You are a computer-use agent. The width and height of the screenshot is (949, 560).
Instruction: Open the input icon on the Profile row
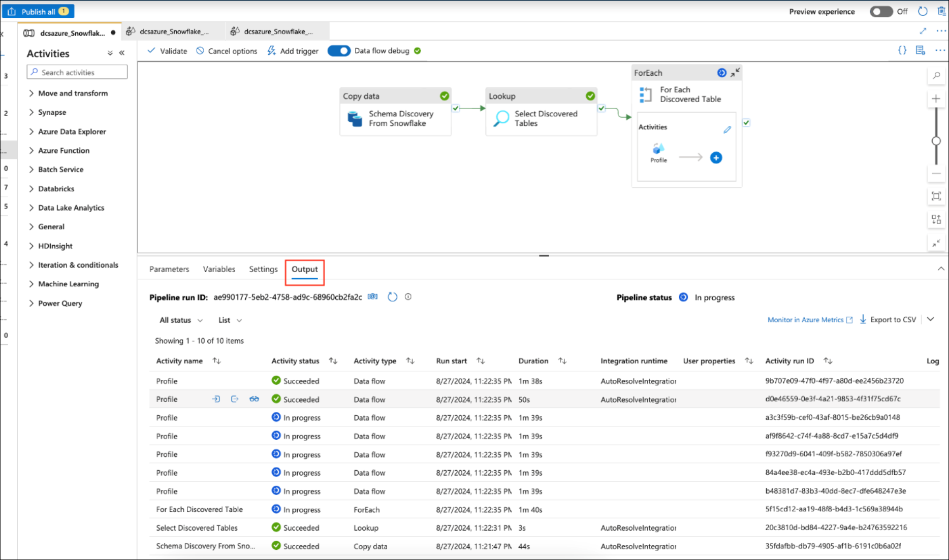point(216,399)
